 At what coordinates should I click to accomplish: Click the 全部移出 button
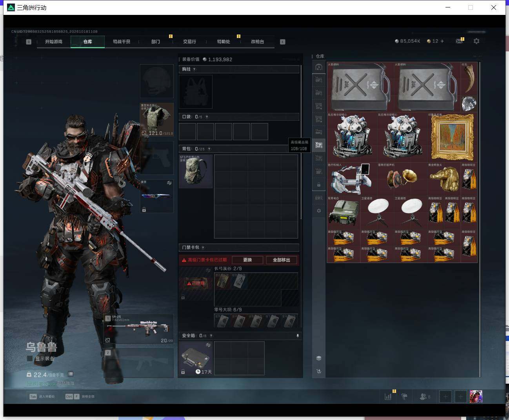(x=282, y=260)
